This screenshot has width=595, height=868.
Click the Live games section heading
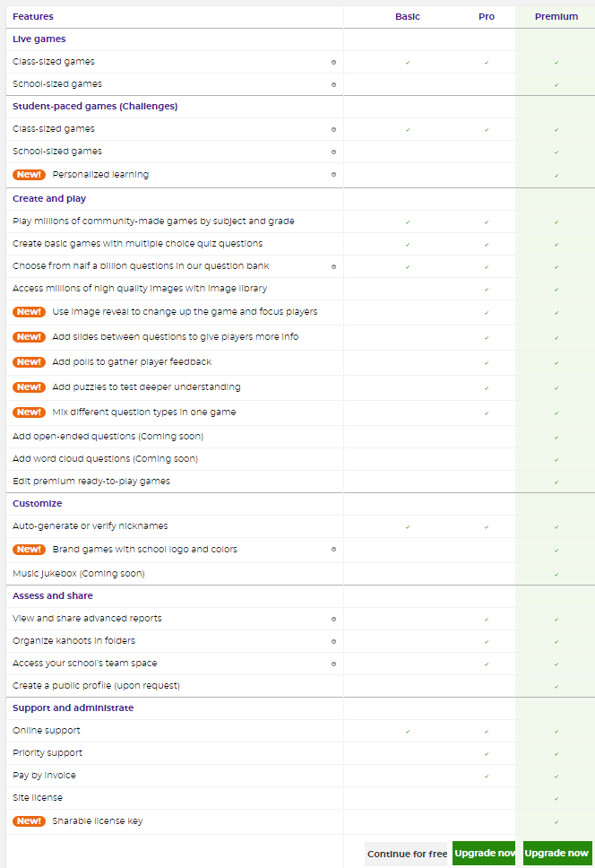[x=39, y=39]
